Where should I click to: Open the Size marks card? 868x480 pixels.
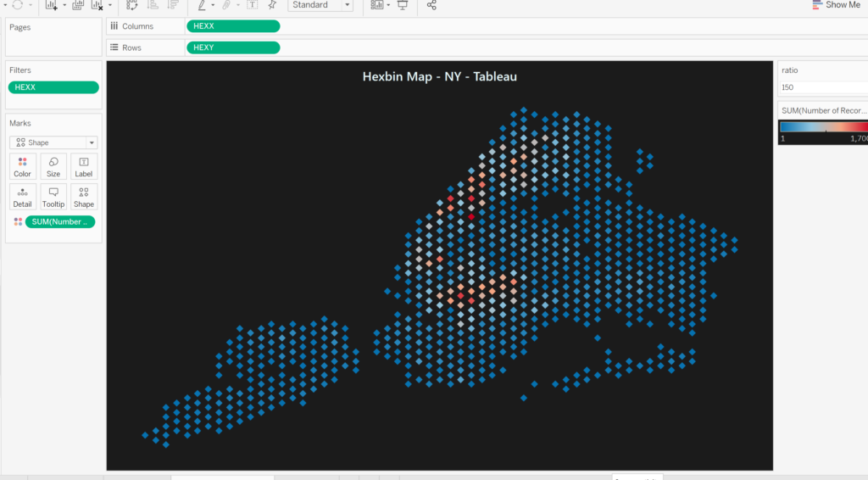point(53,166)
